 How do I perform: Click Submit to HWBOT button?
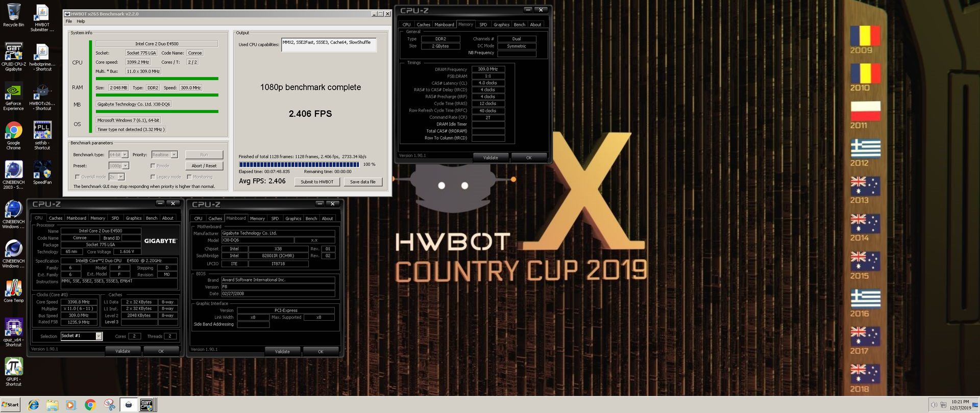[317, 182]
